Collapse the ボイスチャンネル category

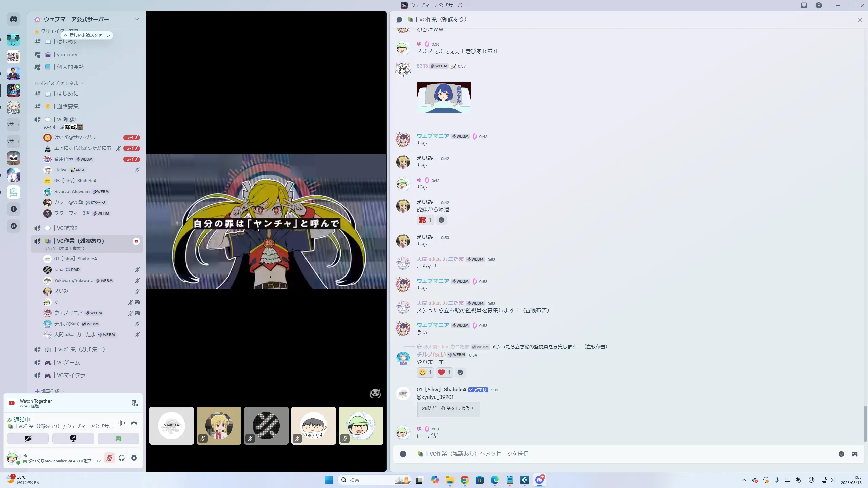(59, 83)
